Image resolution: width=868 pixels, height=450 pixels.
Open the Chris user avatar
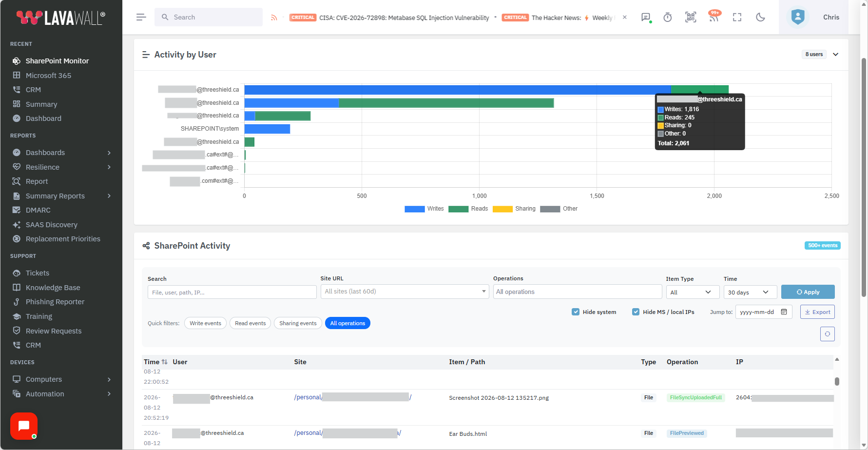(x=798, y=17)
